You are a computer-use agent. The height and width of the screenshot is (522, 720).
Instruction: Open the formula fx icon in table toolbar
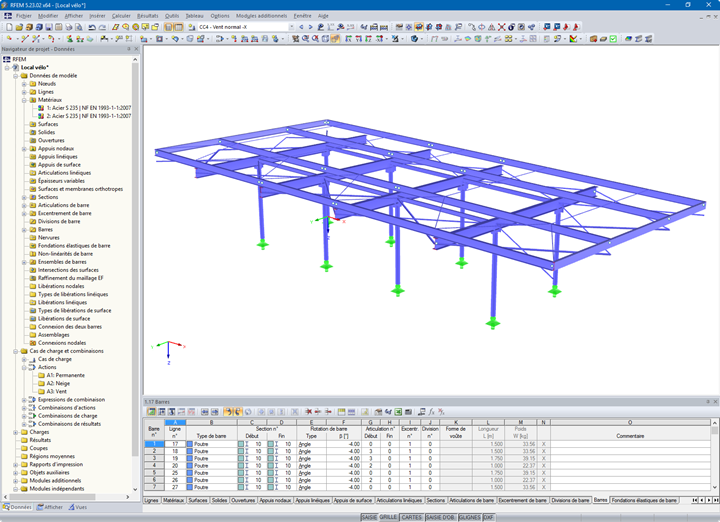431,412
